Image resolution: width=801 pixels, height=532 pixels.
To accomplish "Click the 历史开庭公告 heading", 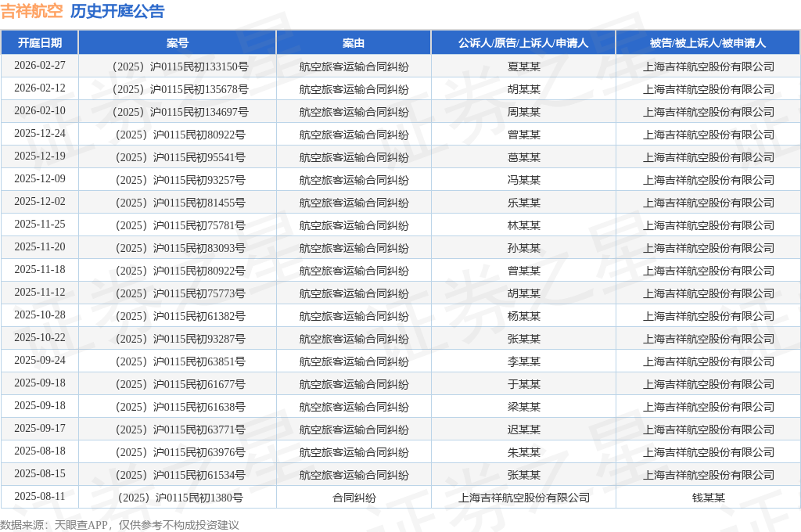I will [x=117, y=12].
